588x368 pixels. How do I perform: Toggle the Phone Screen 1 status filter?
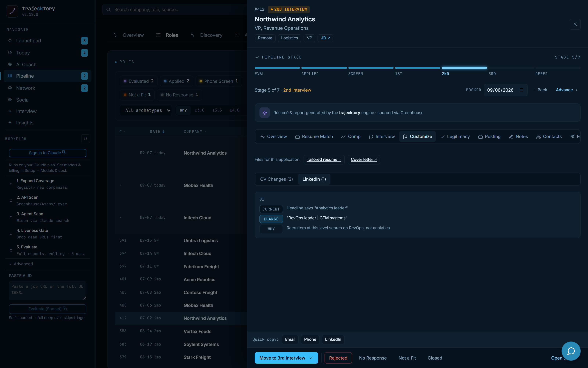219,81
